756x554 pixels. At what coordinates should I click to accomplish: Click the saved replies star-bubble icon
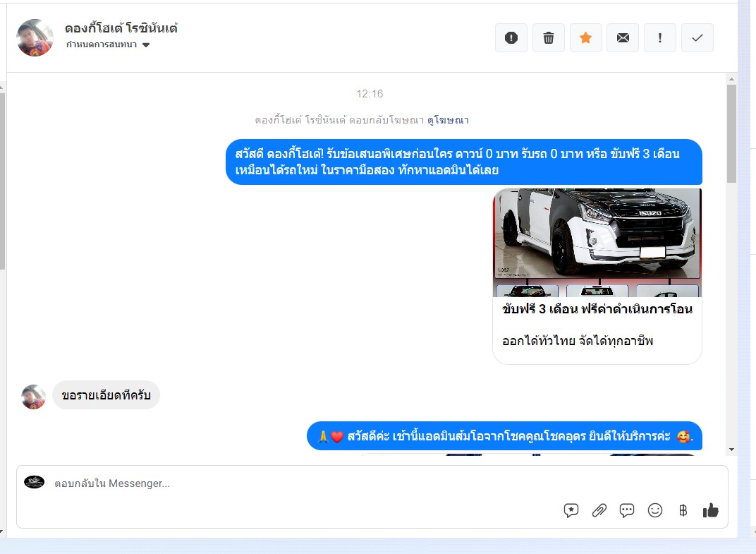[571, 510]
